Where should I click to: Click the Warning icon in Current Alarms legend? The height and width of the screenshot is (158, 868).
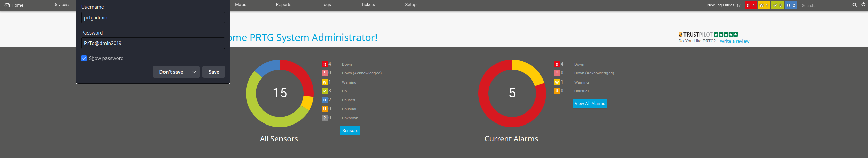click(x=557, y=82)
